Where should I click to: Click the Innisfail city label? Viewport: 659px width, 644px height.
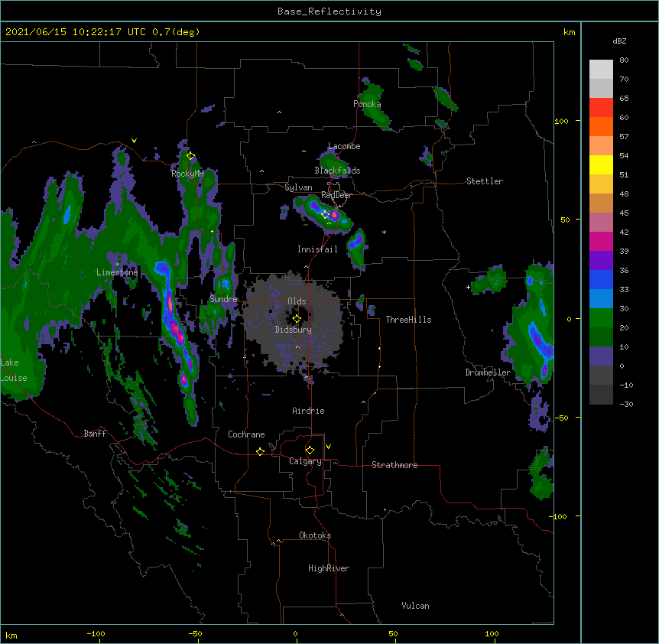coord(317,249)
